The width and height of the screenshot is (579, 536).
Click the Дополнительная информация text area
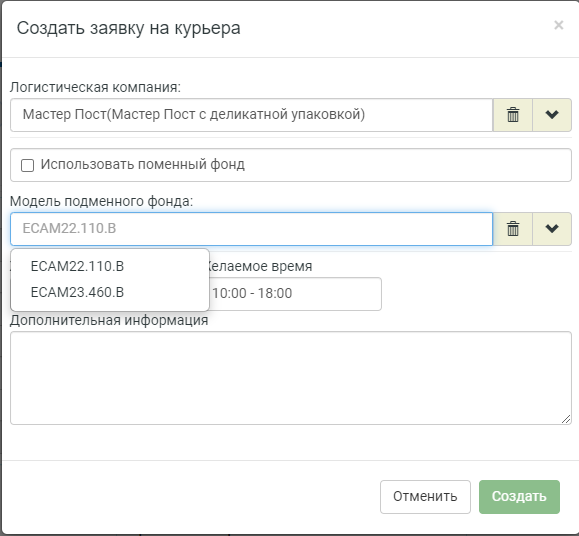coord(291,378)
